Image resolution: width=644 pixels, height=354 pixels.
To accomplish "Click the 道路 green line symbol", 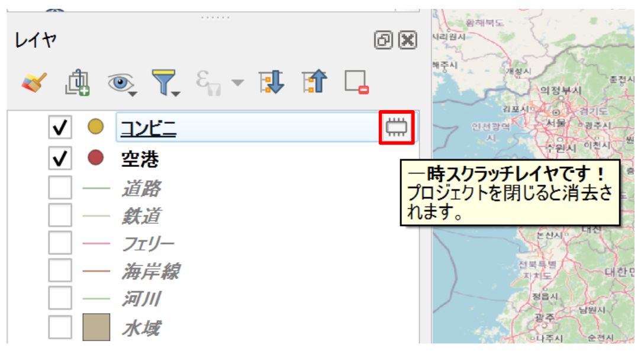I will pos(96,188).
